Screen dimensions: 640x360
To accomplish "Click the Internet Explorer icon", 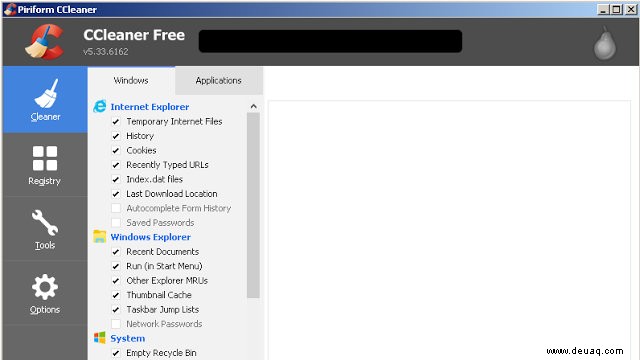I will click(100, 107).
